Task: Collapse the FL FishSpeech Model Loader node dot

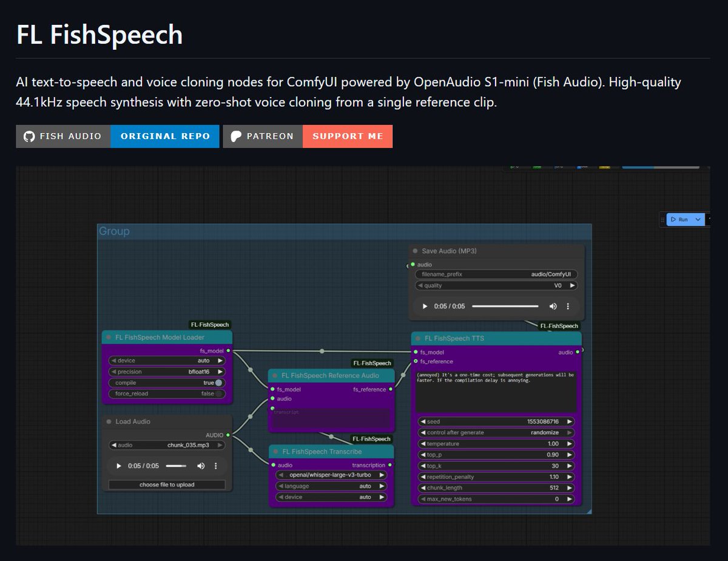Action: (109, 337)
